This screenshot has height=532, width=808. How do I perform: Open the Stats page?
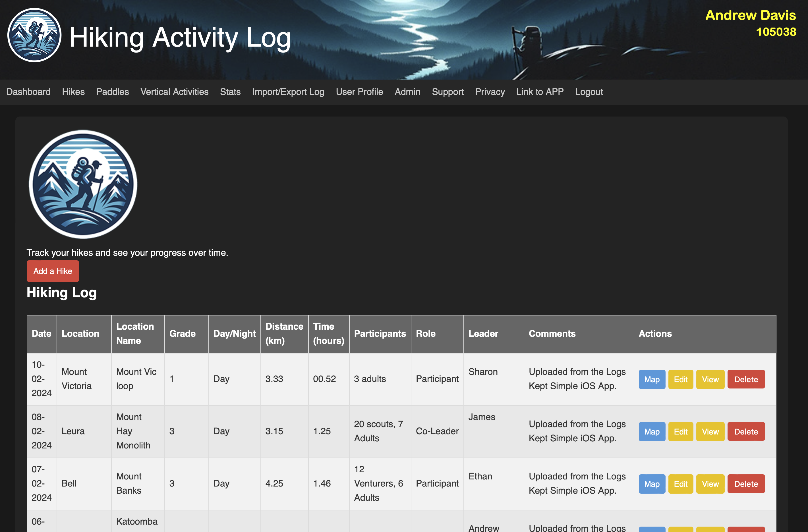(230, 92)
